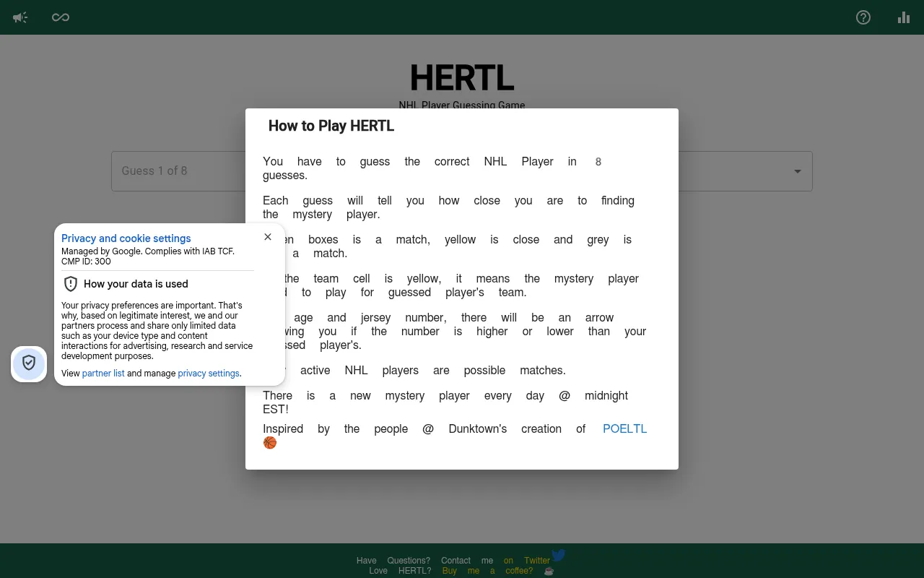Click the HERTL page title
The height and width of the screenshot is (578, 924).
tap(462, 78)
